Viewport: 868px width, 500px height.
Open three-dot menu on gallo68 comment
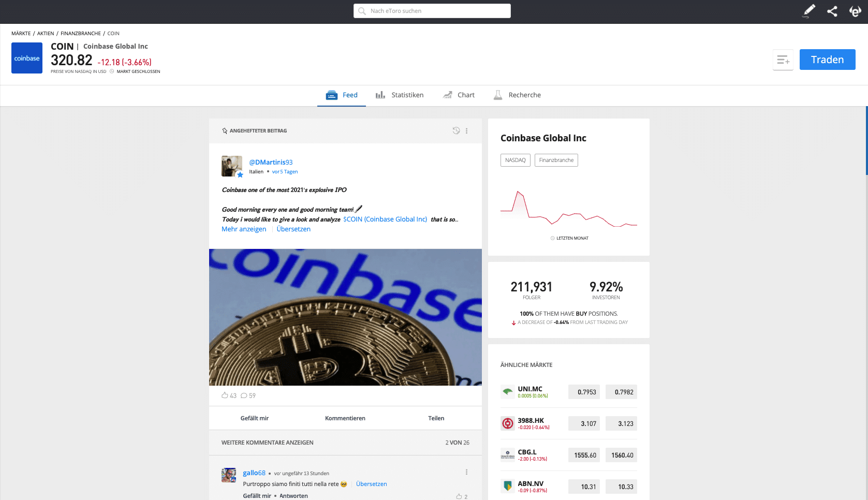466,472
